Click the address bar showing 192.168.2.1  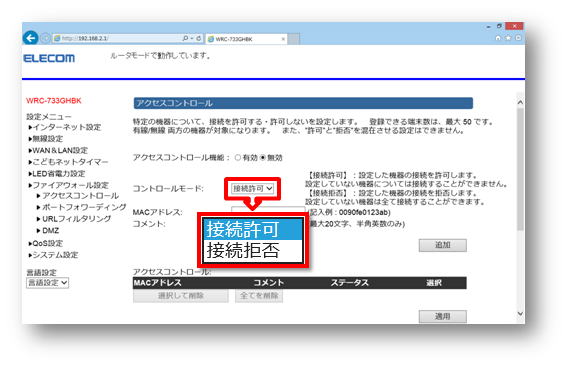point(118,38)
